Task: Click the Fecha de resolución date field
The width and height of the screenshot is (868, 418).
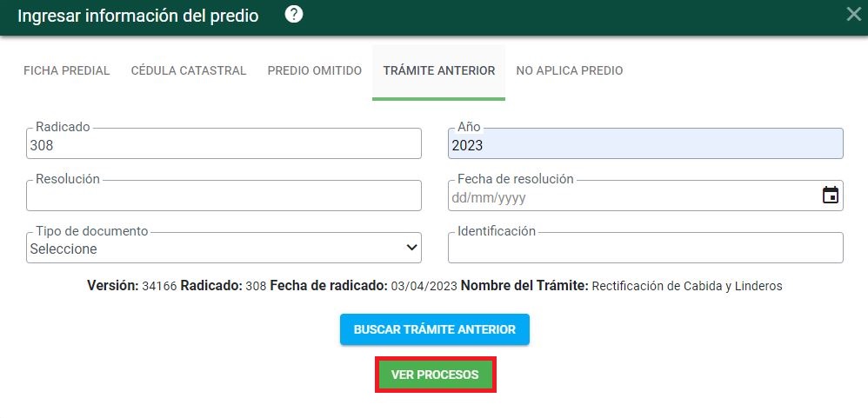Action: (631, 197)
